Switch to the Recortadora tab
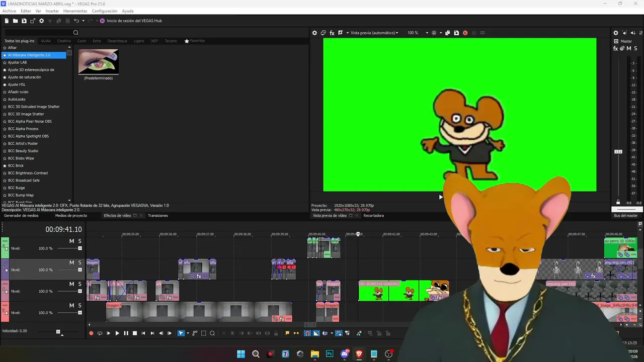 click(x=373, y=216)
